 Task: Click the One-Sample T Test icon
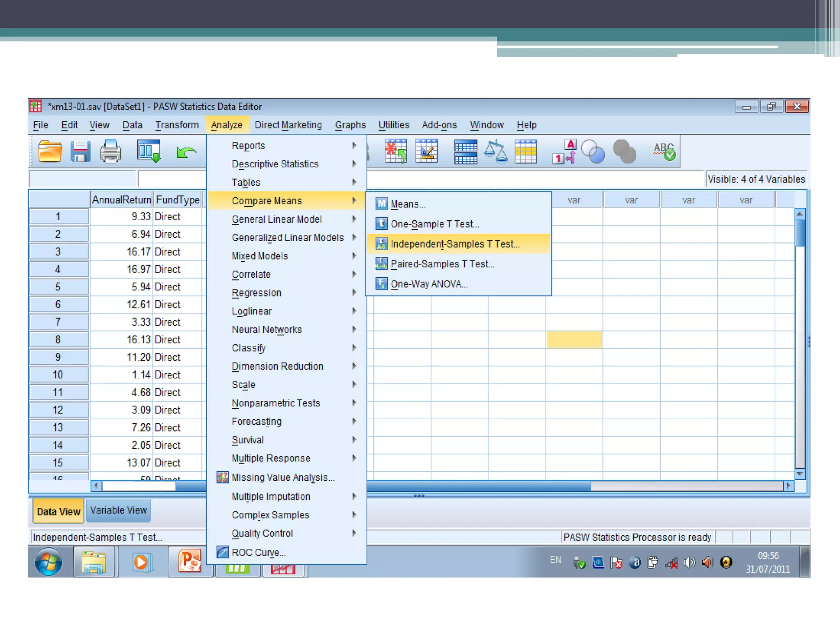[381, 224]
